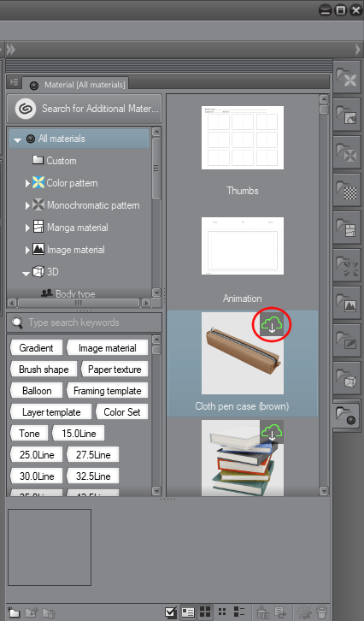
Task: Open the Manga material folder tab icon
Action: click(x=347, y=228)
